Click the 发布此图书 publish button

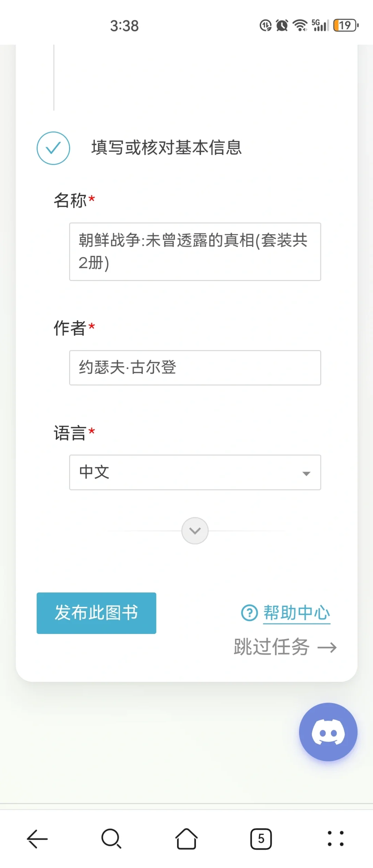[96, 613]
